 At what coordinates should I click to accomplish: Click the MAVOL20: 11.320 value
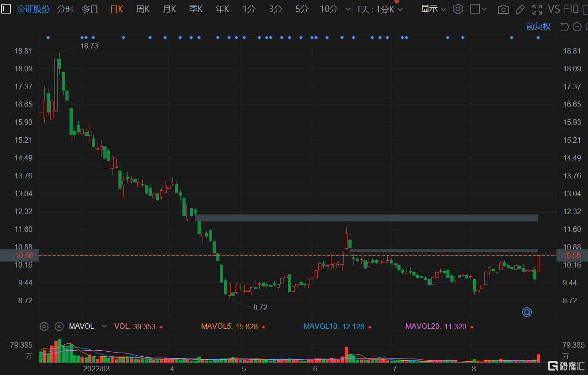[x=439, y=327]
